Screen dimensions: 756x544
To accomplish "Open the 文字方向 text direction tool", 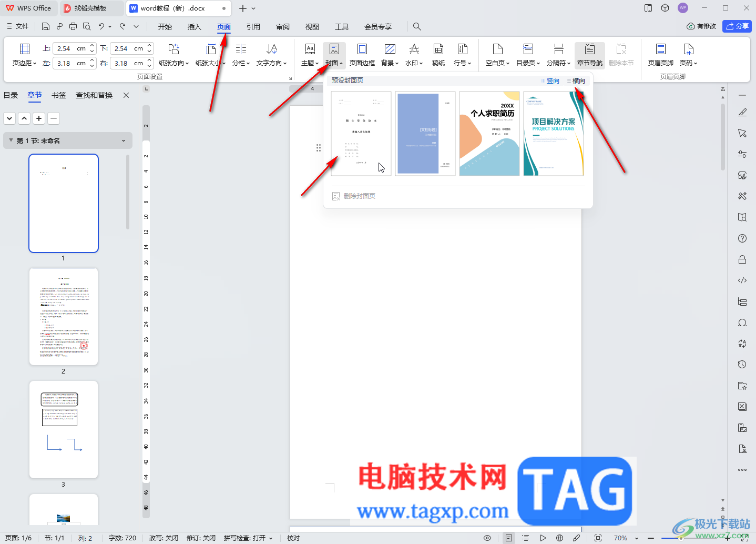I will pyautogui.click(x=271, y=55).
